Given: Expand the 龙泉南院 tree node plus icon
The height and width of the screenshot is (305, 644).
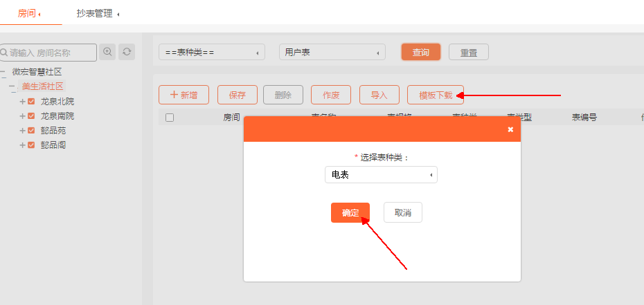Looking at the screenshot, I should pyautogui.click(x=22, y=116).
